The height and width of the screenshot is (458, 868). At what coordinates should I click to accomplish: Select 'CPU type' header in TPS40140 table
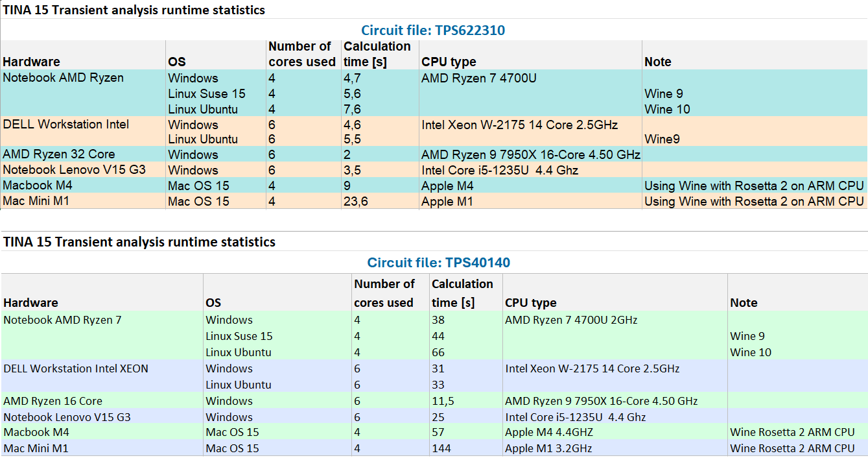(530, 303)
